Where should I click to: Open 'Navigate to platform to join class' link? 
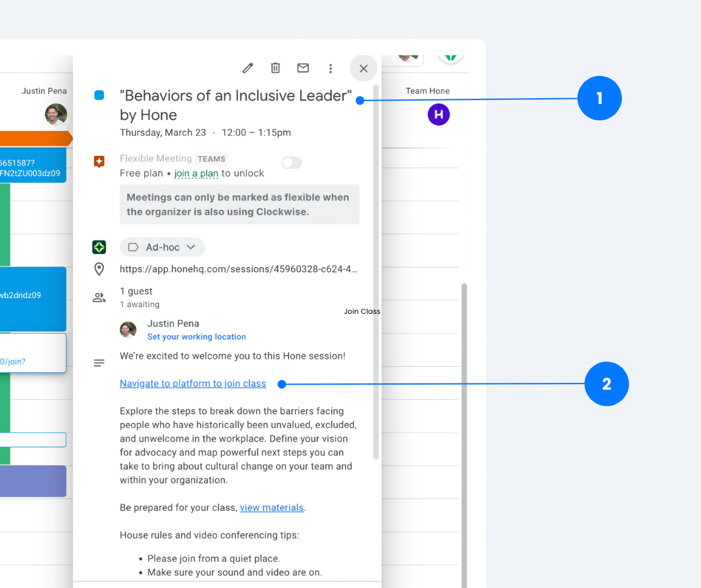[193, 383]
